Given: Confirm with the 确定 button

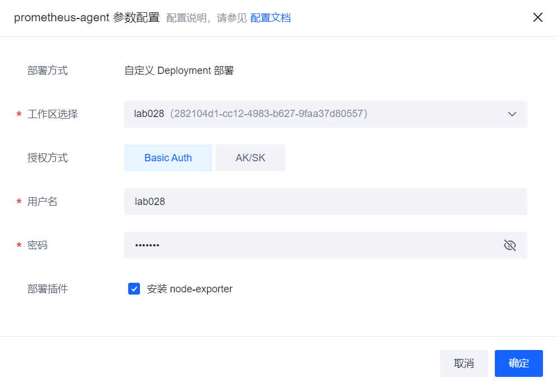Looking at the screenshot, I should coord(519,363).
